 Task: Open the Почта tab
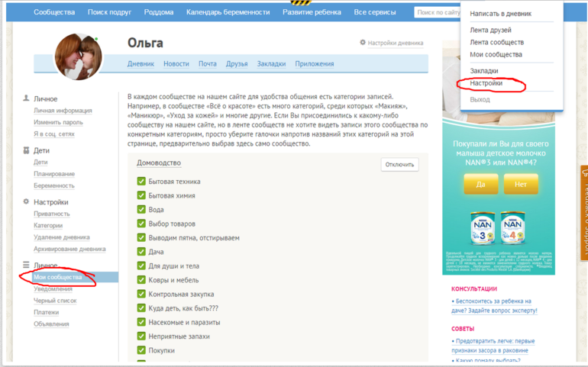(x=208, y=64)
